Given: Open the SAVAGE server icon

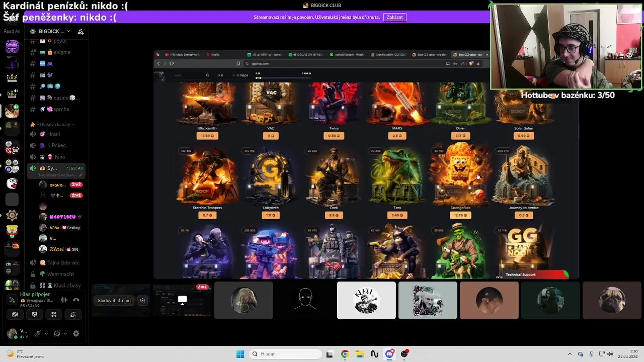Looking at the screenshot, I should [x=12, y=47].
